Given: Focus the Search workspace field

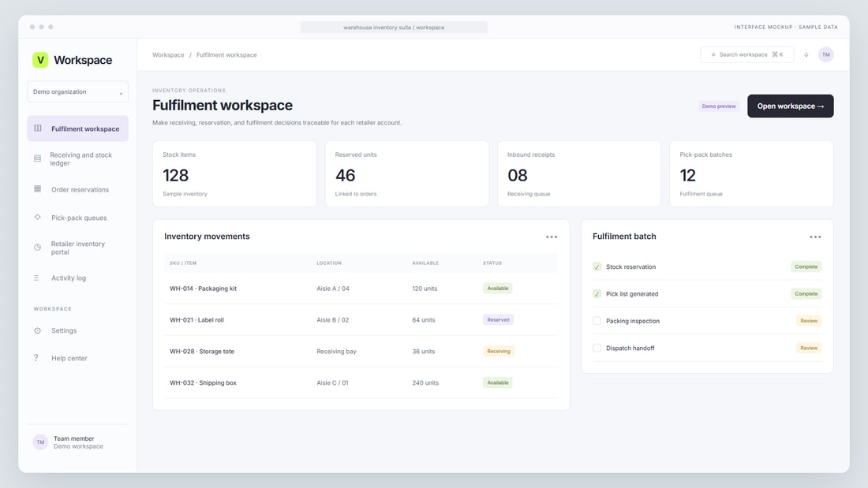Looking at the screenshot, I should tap(746, 54).
